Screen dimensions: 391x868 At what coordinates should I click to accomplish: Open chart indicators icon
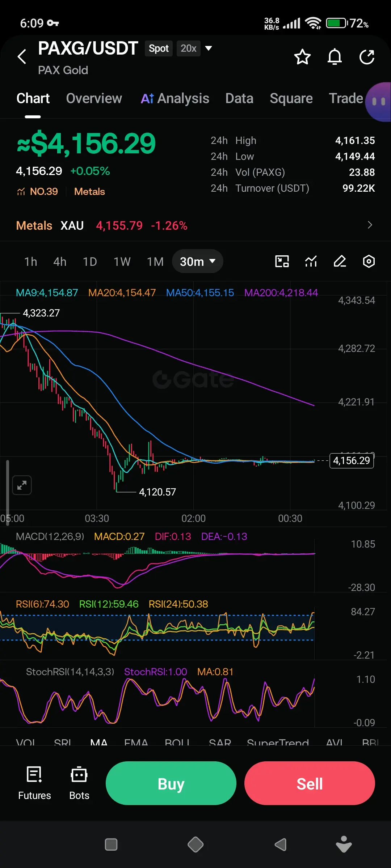[x=311, y=261]
